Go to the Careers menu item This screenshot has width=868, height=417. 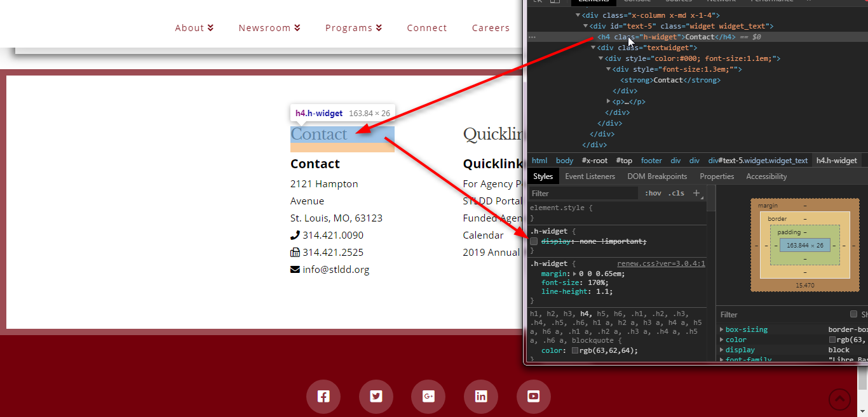(491, 28)
